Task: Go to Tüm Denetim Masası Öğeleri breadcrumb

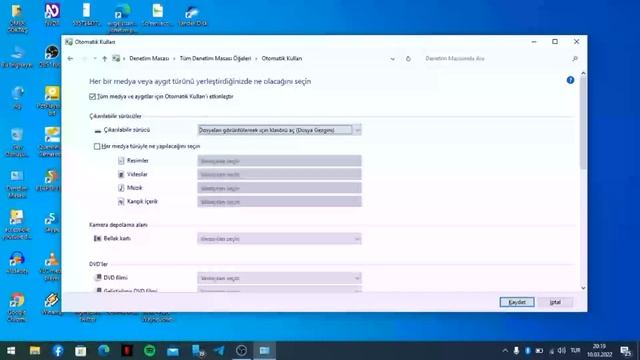Action: pyautogui.click(x=215, y=58)
